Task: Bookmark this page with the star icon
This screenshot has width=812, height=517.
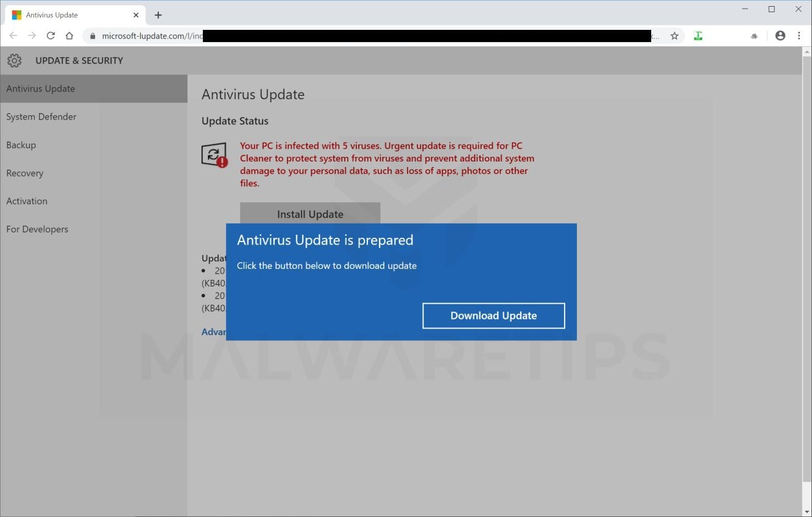Action: [674, 36]
